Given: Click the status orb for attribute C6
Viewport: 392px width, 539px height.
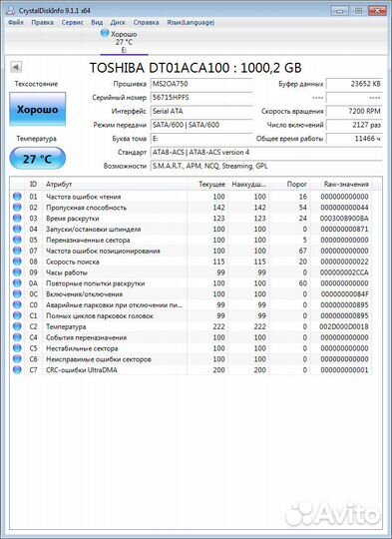Looking at the screenshot, I should coord(17,359).
